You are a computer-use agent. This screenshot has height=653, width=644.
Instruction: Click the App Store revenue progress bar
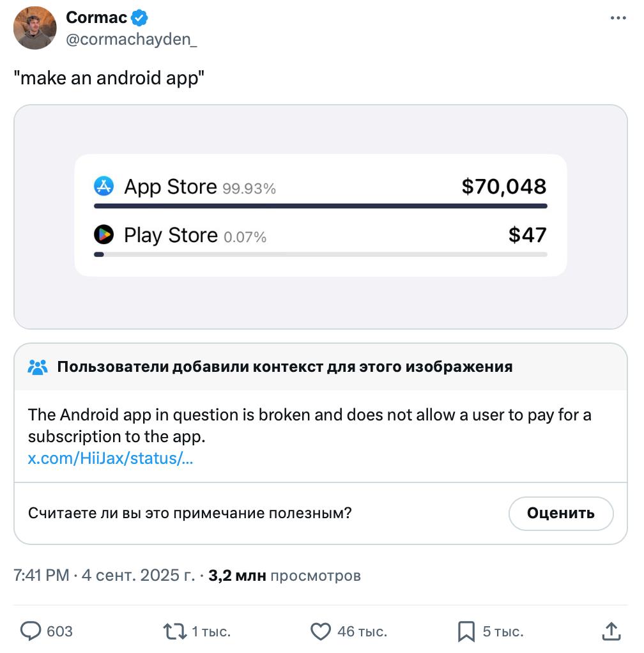(x=320, y=206)
